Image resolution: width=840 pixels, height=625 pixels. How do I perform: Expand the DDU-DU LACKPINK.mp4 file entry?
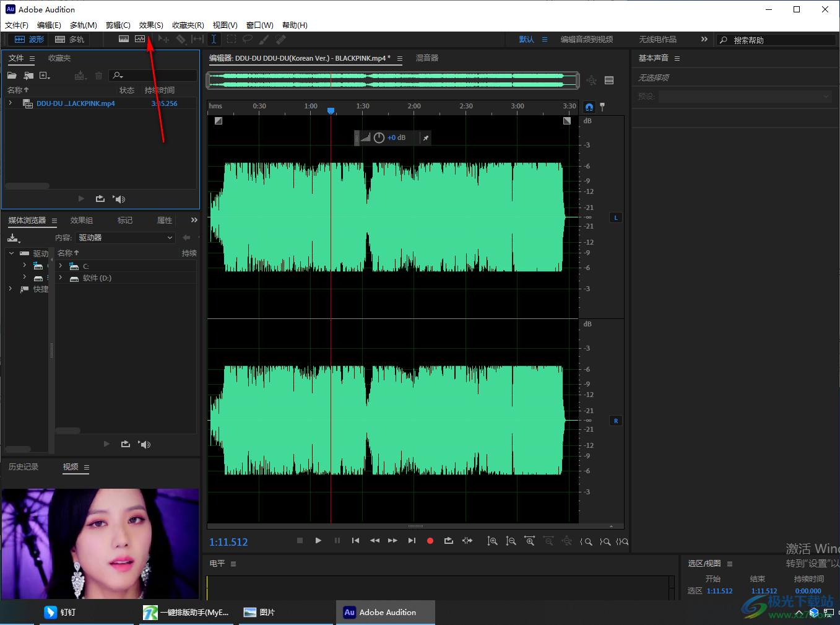pyautogui.click(x=11, y=103)
